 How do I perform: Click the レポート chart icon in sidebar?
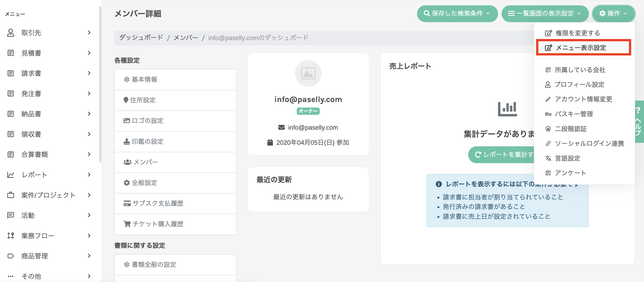[x=10, y=174]
